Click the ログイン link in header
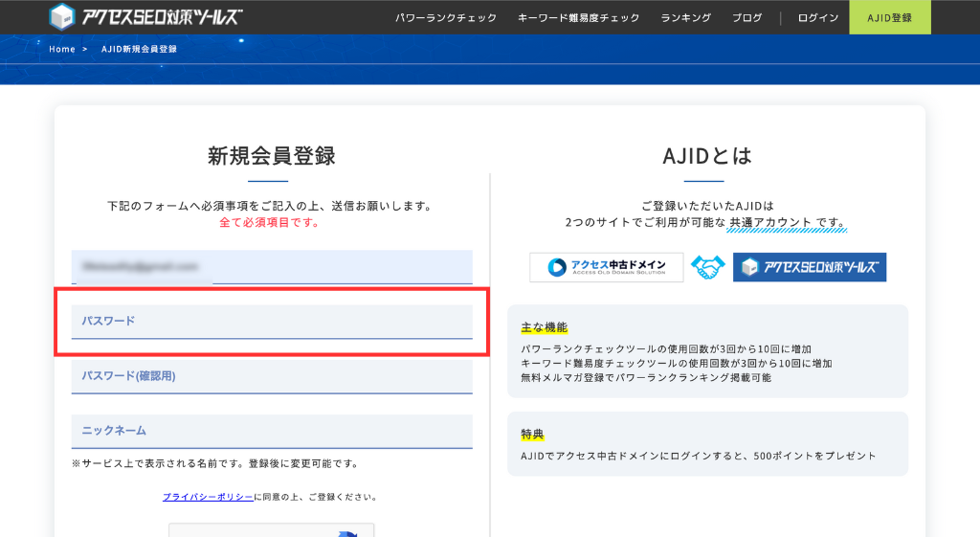The width and height of the screenshot is (980, 537). coord(818,17)
